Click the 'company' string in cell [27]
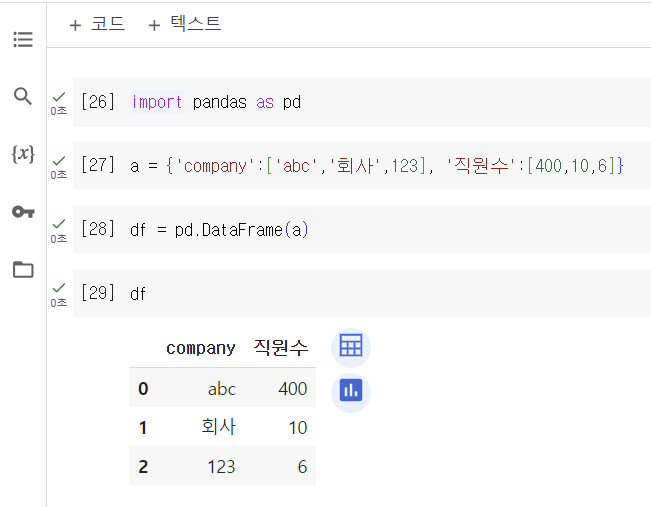The height and width of the screenshot is (507, 651). point(215,166)
